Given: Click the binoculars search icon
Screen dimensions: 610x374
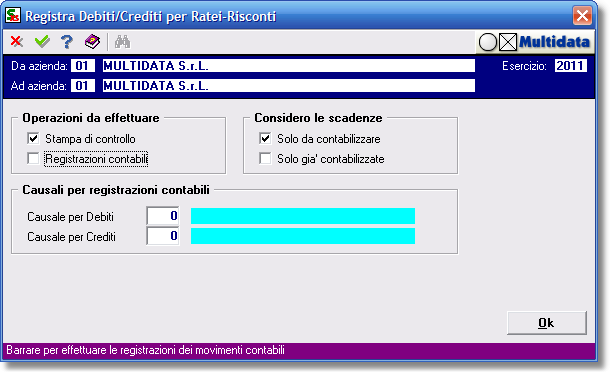Looking at the screenshot, I should [122, 42].
